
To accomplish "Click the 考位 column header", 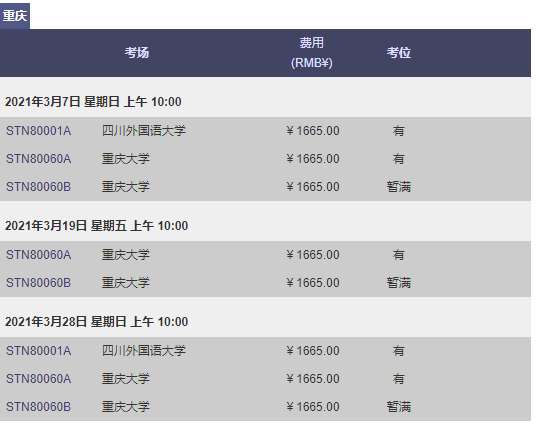I will click(399, 53).
